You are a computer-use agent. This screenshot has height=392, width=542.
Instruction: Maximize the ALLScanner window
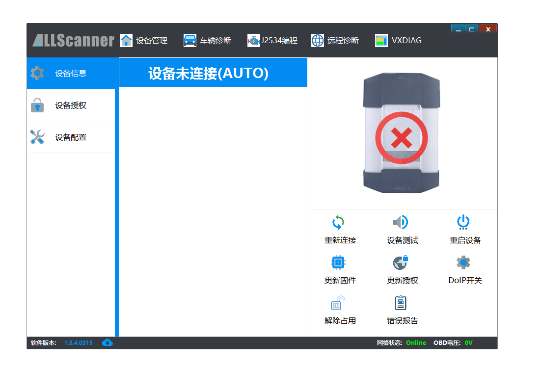coord(471,29)
